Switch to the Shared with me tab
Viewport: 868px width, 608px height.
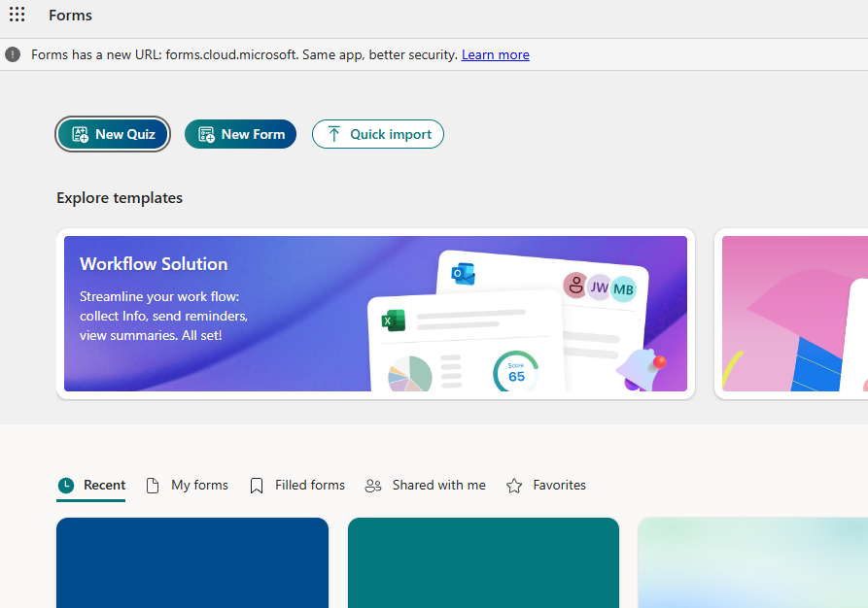pyautogui.click(x=425, y=486)
